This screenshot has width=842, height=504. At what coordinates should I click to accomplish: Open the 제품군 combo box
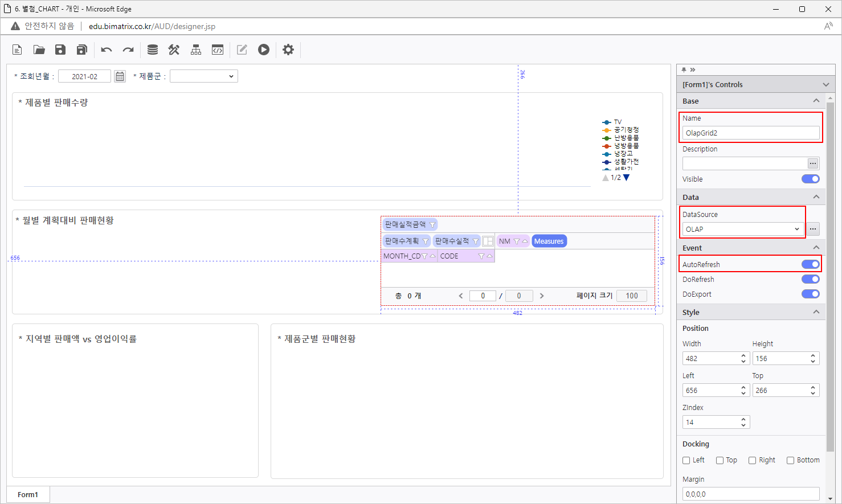coord(203,76)
